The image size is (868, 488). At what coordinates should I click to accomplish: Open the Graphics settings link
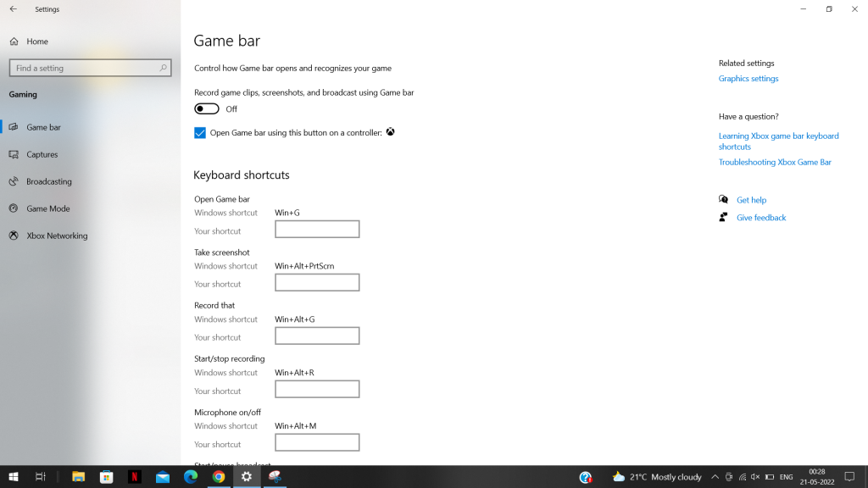click(x=748, y=79)
